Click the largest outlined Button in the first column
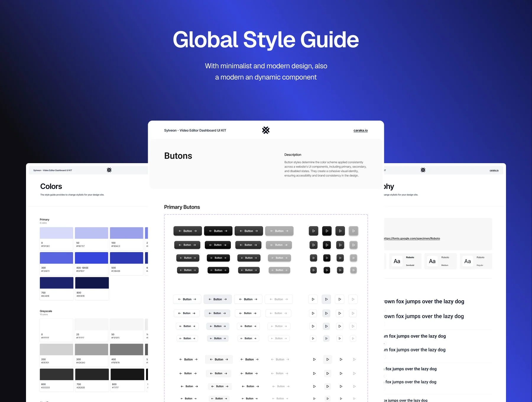 coord(187,299)
